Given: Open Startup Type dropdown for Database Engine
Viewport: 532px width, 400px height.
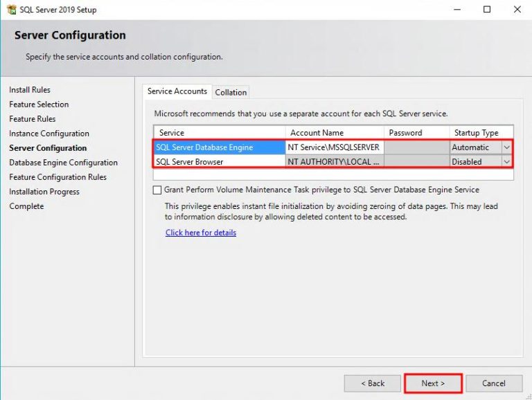Looking at the screenshot, I should [506, 147].
